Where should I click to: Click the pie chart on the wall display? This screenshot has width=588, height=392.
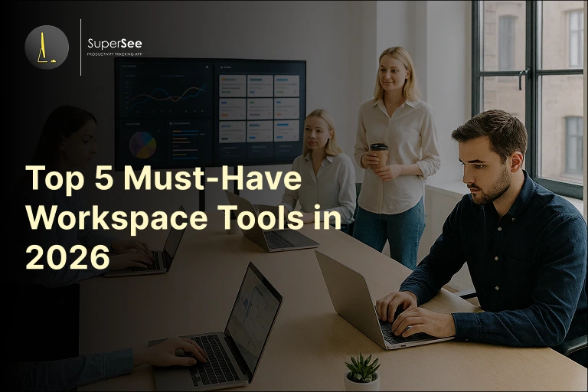pos(142,145)
